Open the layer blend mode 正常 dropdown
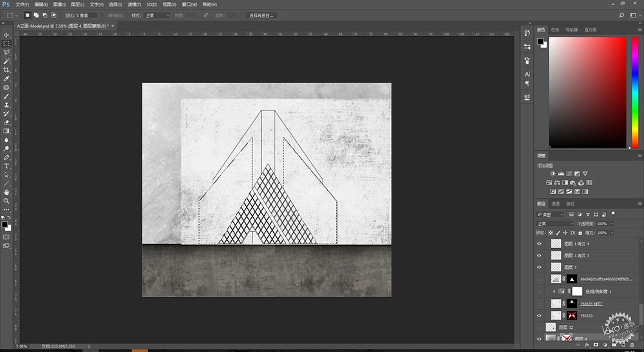 coord(555,224)
